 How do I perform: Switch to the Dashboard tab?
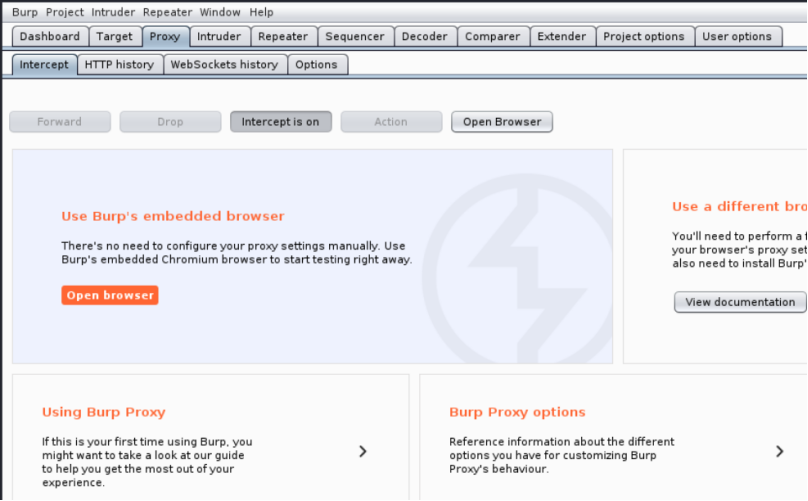tap(50, 37)
